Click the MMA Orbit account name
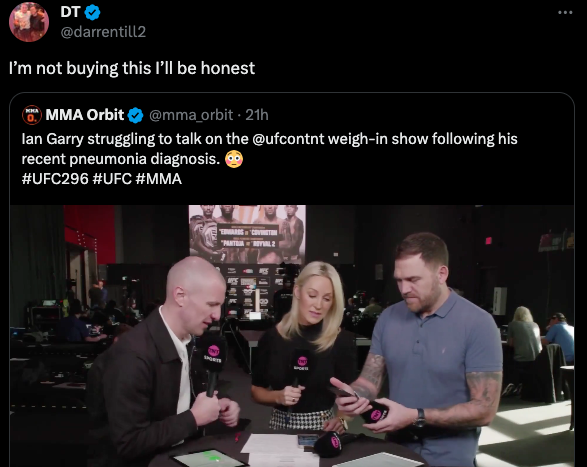587x467 pixels. [85, 115]
